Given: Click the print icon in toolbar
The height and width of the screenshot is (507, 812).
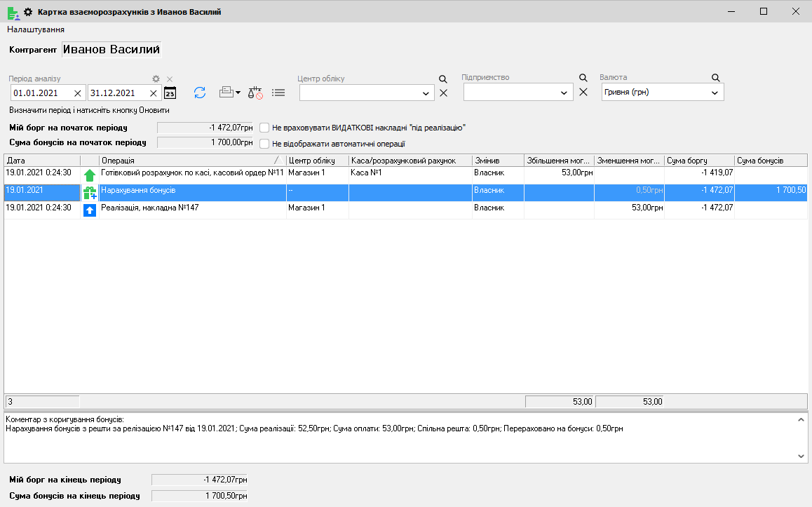Looking at the screenshot, I should coord(226,93).
